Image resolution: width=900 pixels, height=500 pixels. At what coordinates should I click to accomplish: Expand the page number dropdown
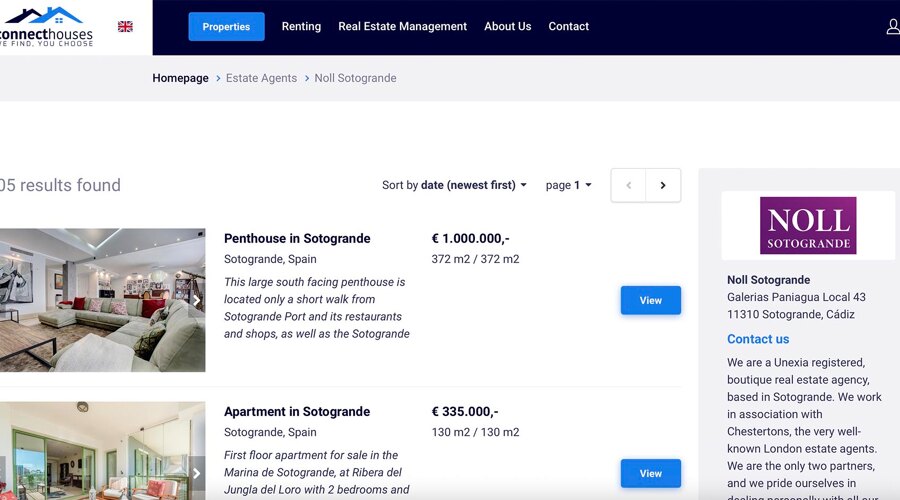[x=568, y=185]
